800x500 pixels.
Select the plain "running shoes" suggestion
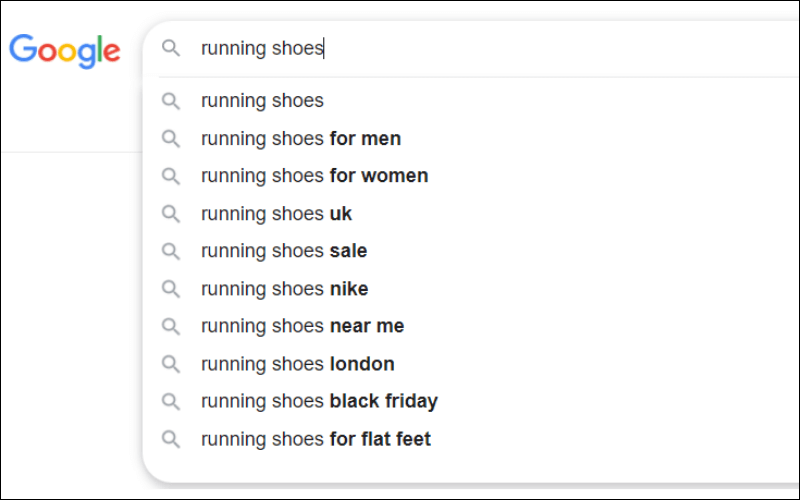tap(262, 101)
